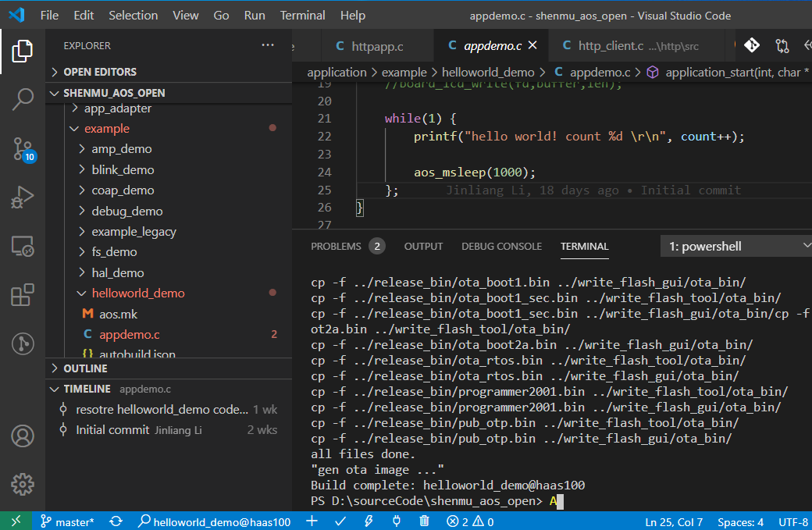Viewport: 812px width, 530px height.
Task: Expand the blink_demo folder
Action: click(169, 169)
